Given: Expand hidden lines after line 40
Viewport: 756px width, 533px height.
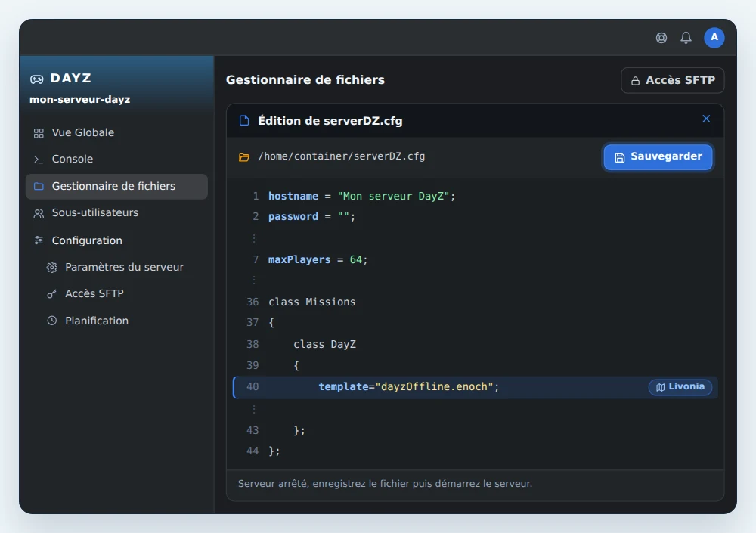Looking at the screenshot, I should coord(254,410).
